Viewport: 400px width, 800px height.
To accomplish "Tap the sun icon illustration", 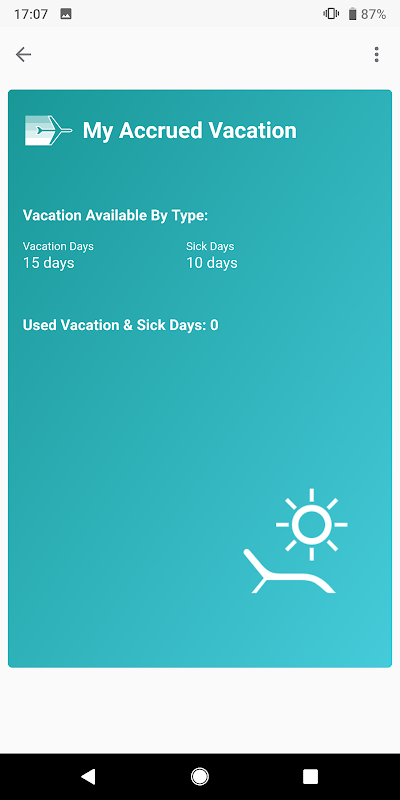I will tap(312, 524).
